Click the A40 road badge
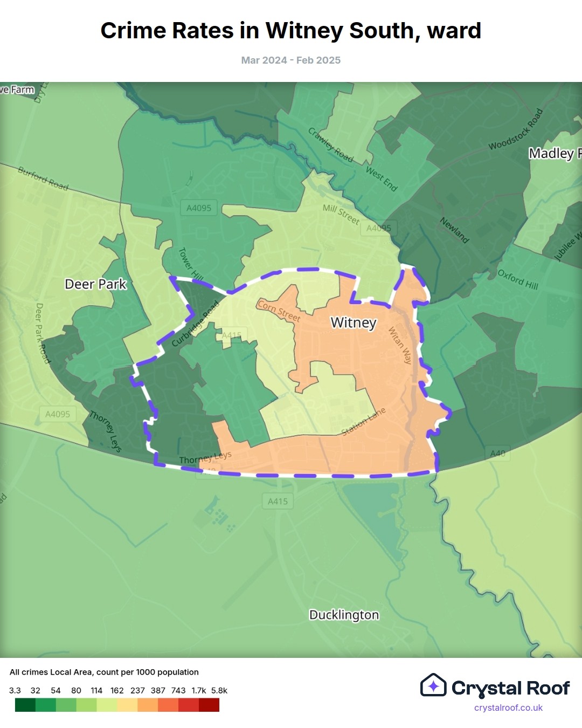 [498, 454]
